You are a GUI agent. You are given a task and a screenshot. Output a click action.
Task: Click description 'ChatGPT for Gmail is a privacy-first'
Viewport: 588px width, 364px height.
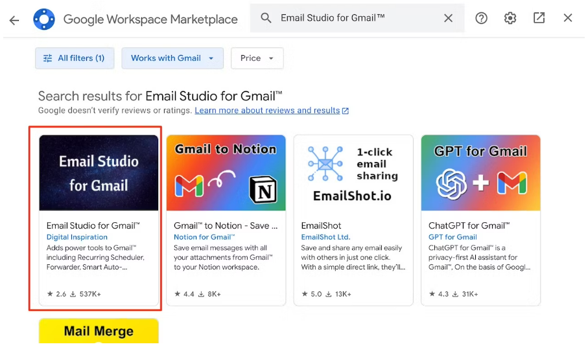(x=480, y=257)
